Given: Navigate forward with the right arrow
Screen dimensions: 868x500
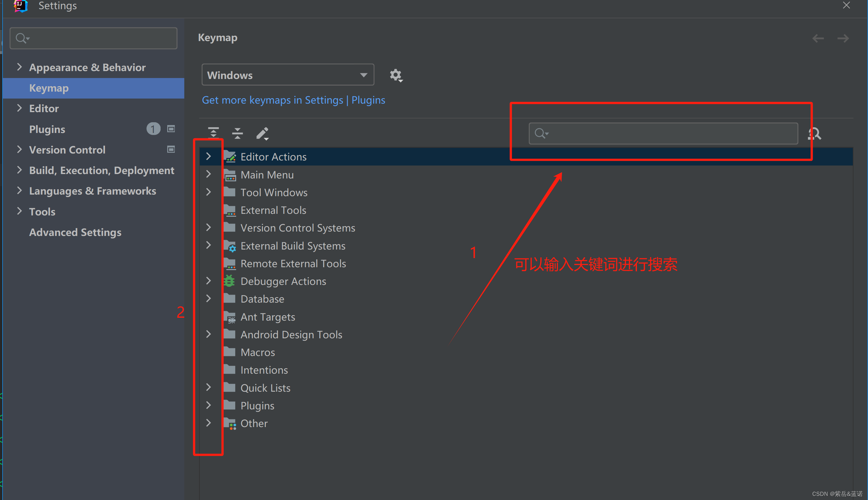Looking at the screenshot, I should tap(843, 38).
